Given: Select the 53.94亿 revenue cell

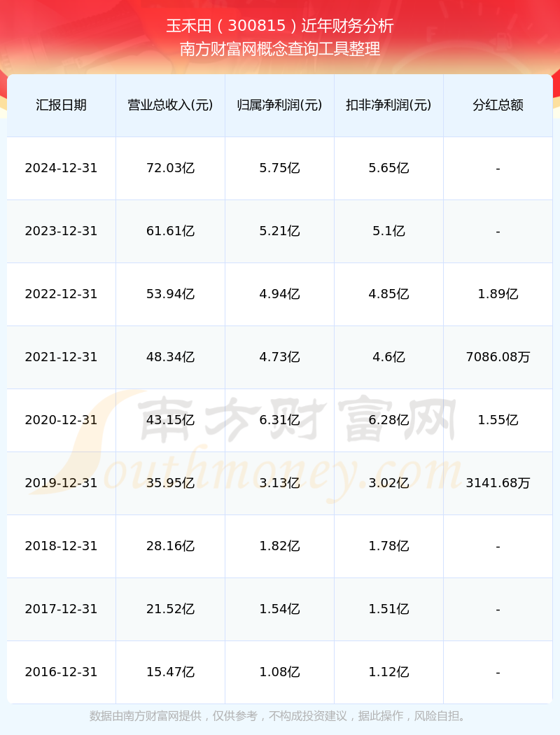Looking at the screenshot, I should pos(171,295).
